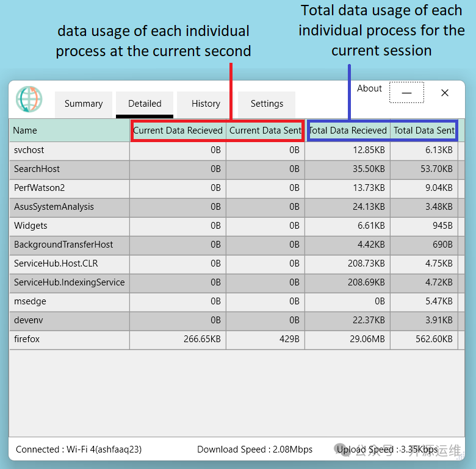Open the Settings tab
Image resolution: width=476 pixels, height=469 pixels.
[267, 104]
